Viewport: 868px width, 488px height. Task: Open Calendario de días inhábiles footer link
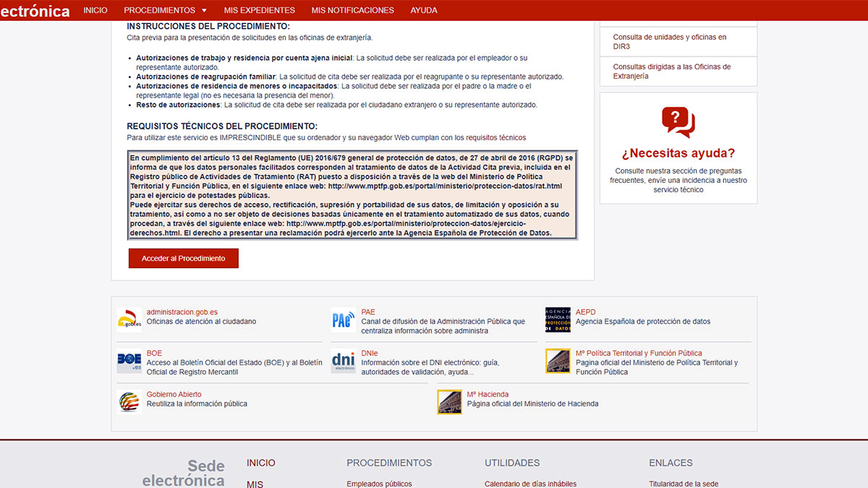[530, 484]
